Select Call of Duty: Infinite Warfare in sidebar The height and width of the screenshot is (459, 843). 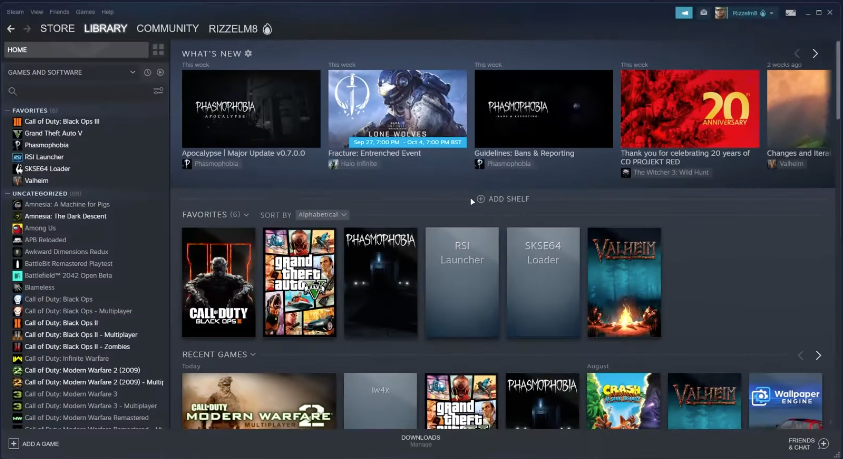click(x=66, y=358)
